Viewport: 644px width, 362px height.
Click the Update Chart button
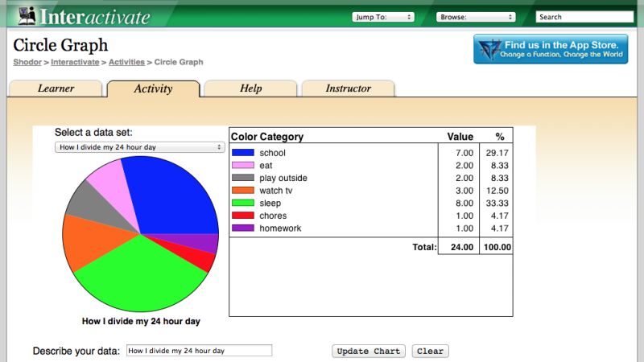tap(369, 351)
